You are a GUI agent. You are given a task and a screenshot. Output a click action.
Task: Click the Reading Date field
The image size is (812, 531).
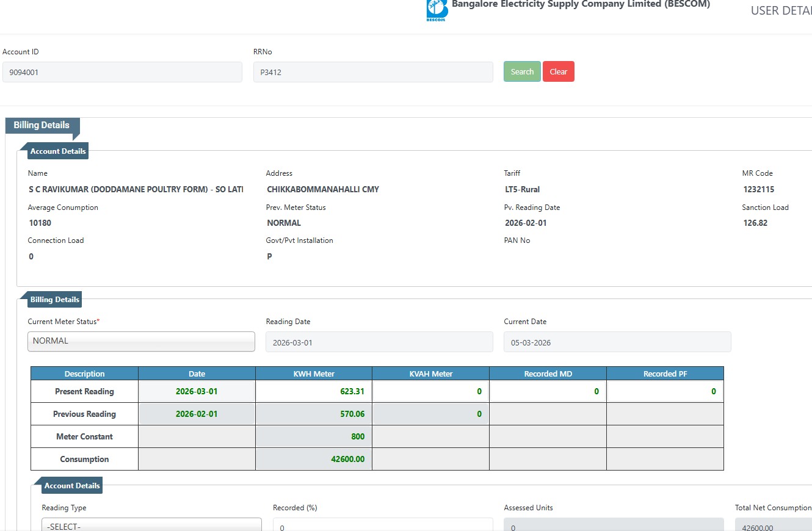pos(379,342)
